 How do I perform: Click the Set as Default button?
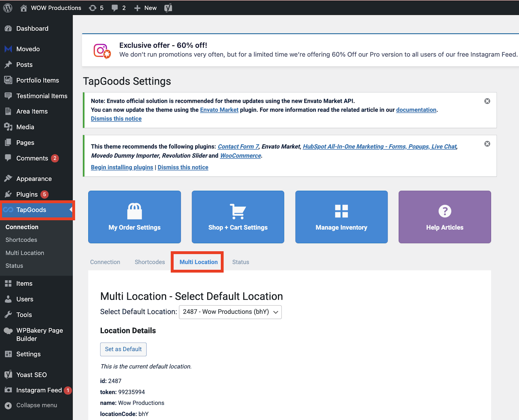point(123,349)
